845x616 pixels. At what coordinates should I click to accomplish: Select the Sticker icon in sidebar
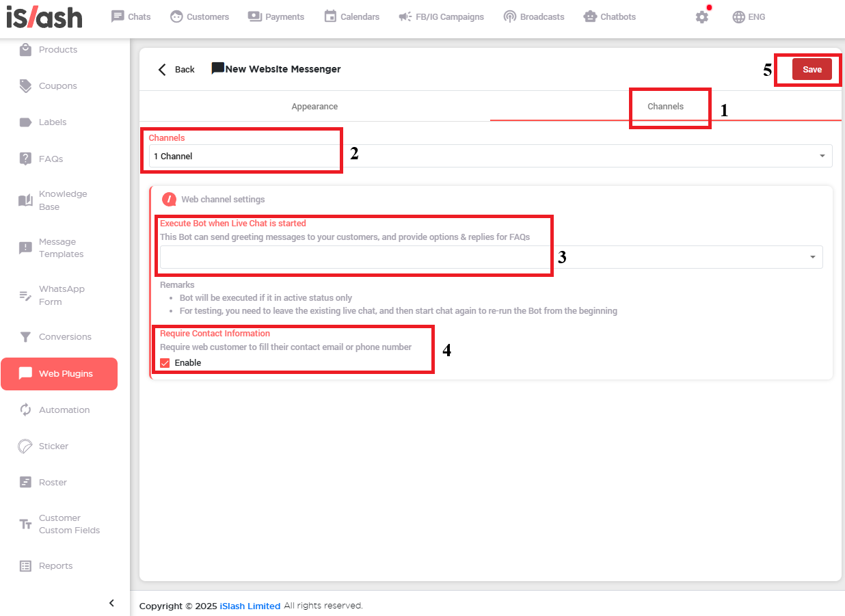[25, 446]
